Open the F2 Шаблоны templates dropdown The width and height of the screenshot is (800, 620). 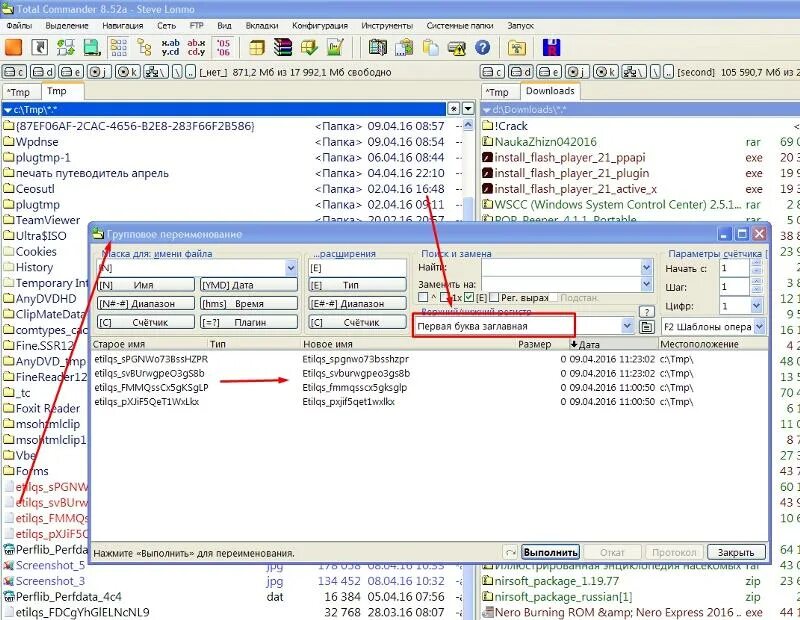(x=760, y=326)
